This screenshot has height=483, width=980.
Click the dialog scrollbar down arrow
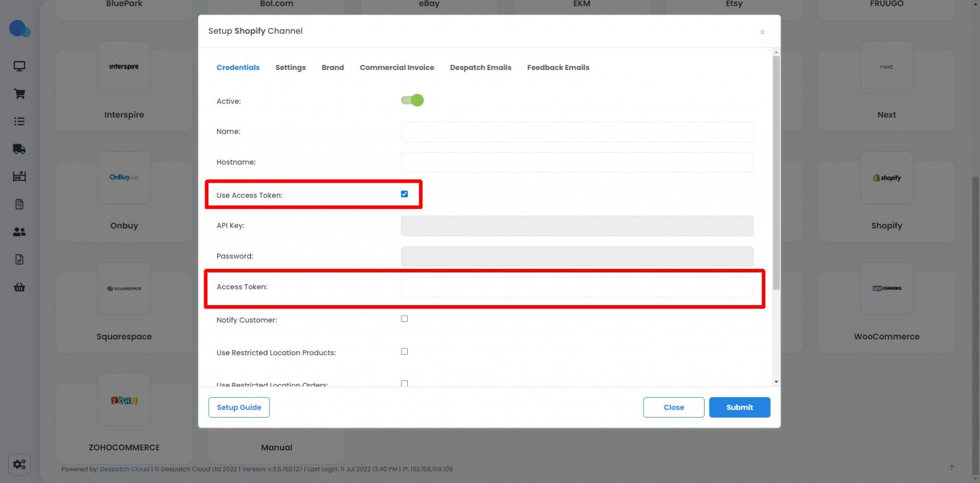(776, 381)
